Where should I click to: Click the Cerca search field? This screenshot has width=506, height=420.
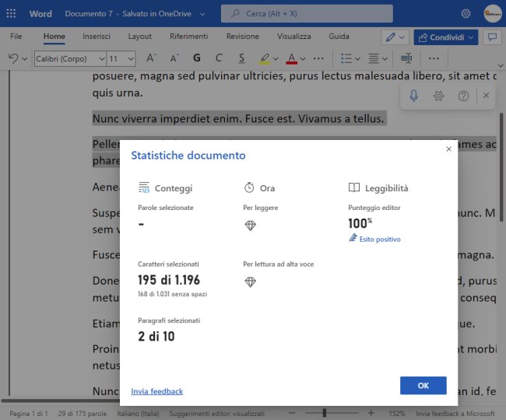coord(307,13)
